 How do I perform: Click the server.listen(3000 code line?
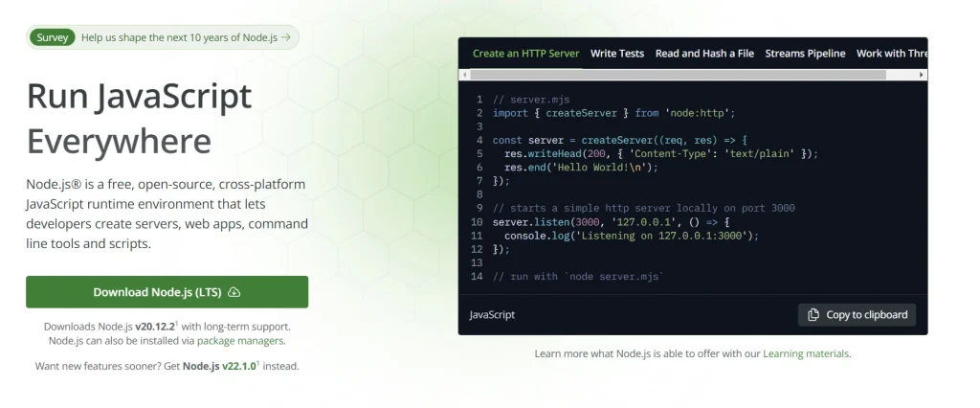coord(612,222)
